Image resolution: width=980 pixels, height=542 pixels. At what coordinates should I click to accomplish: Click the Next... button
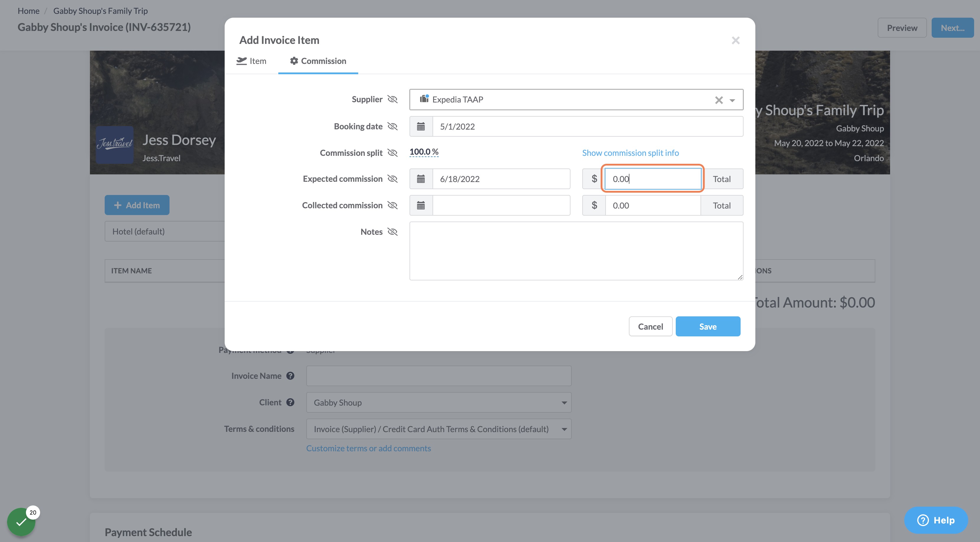coord(952,28)
